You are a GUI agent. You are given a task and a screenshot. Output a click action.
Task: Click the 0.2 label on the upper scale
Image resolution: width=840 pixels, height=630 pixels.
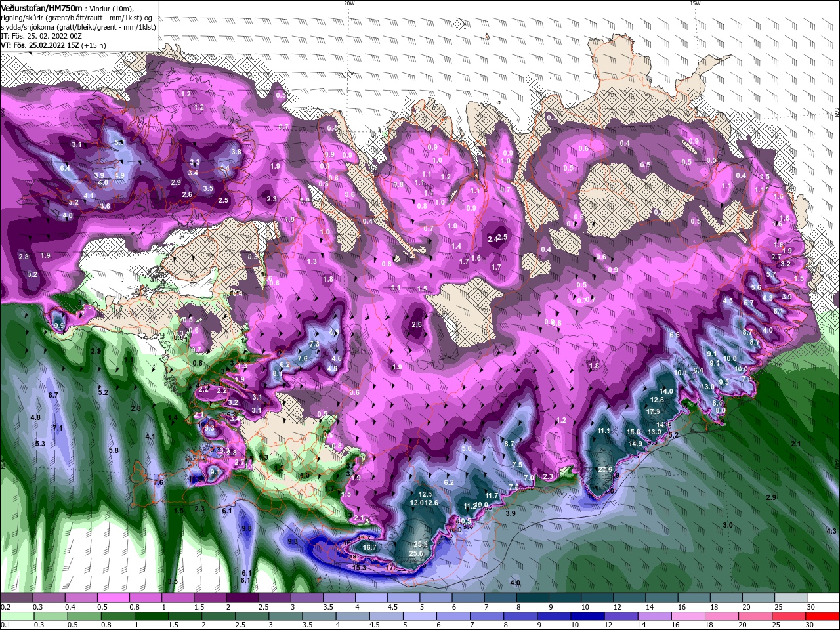coord(5,607)
